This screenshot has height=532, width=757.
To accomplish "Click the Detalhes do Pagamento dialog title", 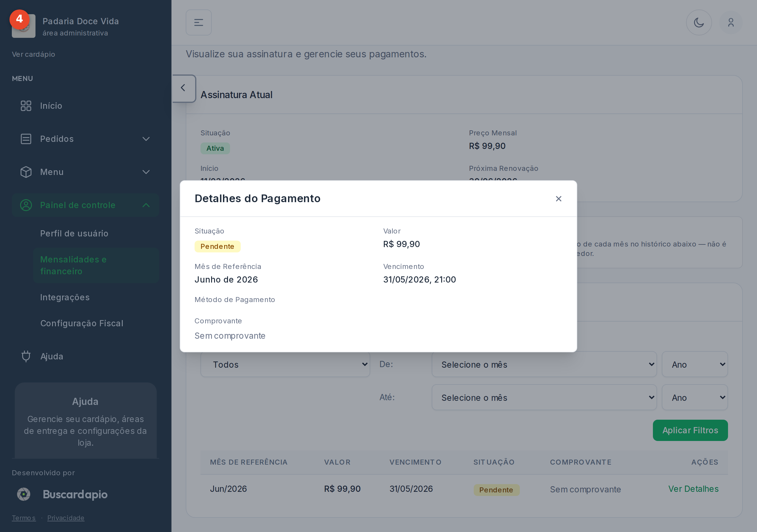I will 258,198.
